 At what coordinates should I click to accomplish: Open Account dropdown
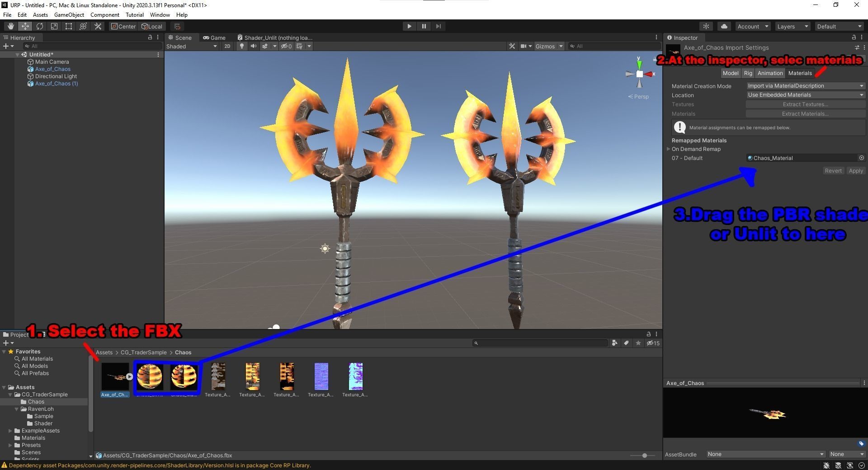pos(753,26)
